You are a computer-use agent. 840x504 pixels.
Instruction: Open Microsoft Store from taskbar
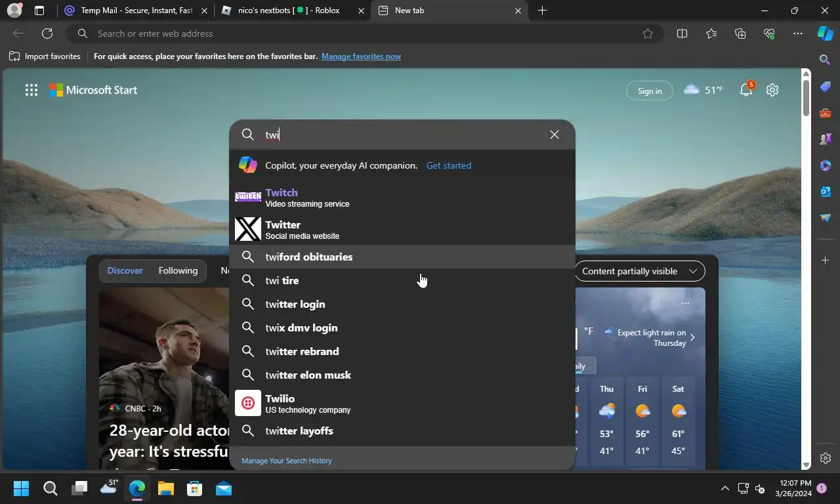coord(194,488)
